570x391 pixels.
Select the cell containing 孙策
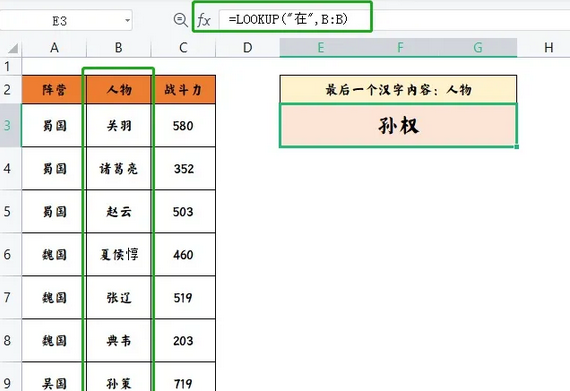click(x=119, y=376)
